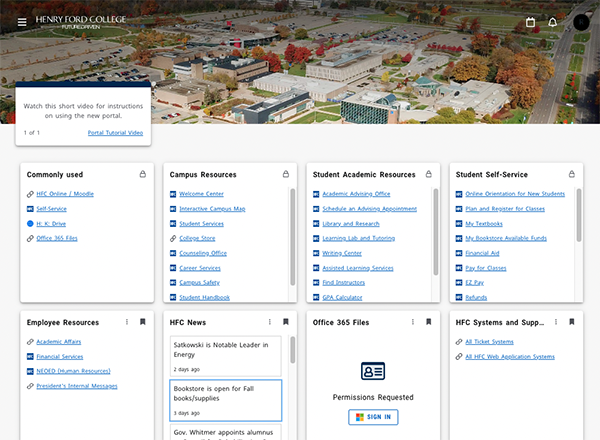Open Find Instructors link
This screenshot has height=440, width=600.
344,283
